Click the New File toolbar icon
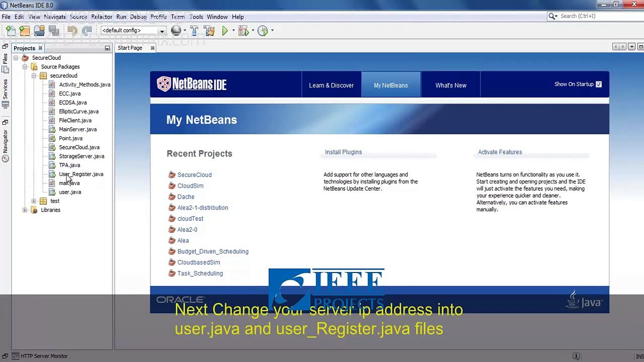The height and width of the screenshot is (362, 644). point(10,31)
